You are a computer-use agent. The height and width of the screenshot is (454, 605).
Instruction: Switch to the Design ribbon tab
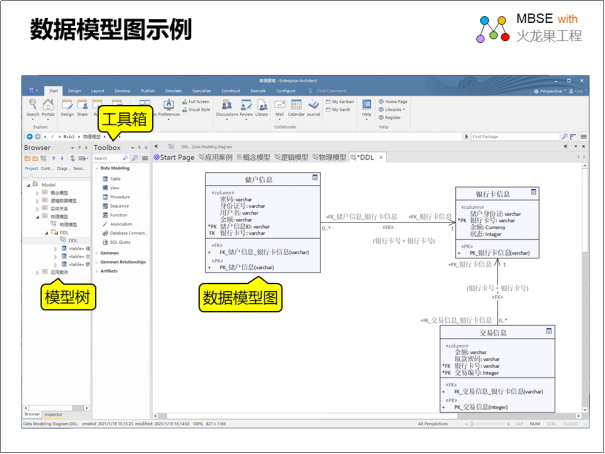pos(74,90)
